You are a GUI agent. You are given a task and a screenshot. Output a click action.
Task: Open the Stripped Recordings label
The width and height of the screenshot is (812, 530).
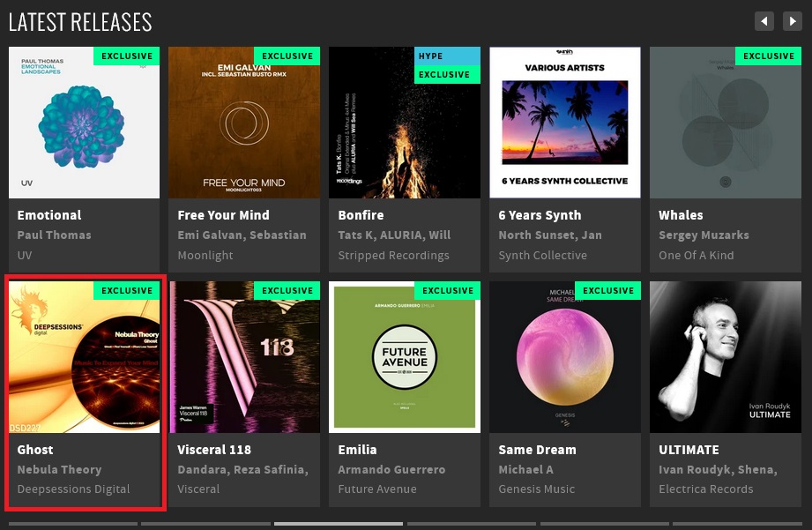(x=393, y=256)
